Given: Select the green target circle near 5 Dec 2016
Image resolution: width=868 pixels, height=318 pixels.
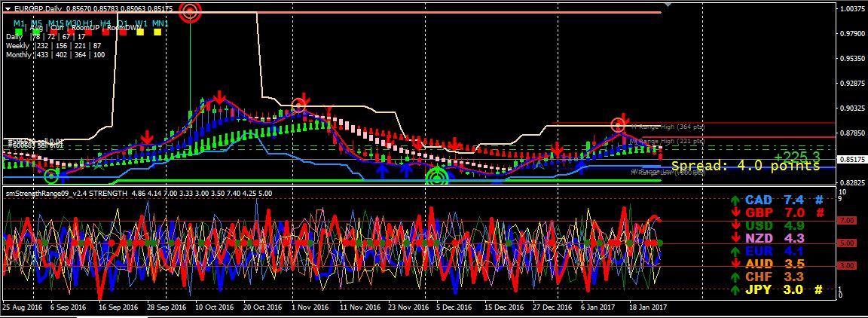Looking at the screenshot, I should [x=437, y=177].
